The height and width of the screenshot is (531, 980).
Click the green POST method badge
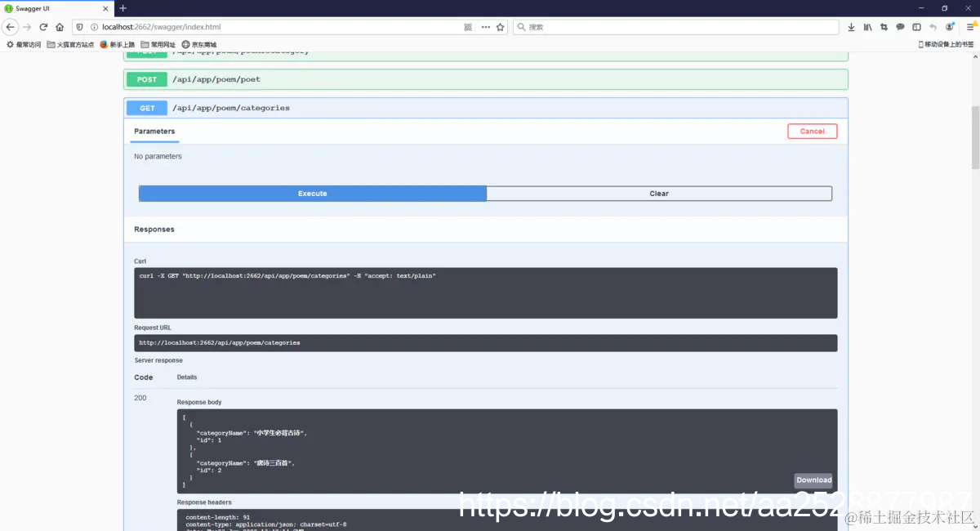pos(147,79)
